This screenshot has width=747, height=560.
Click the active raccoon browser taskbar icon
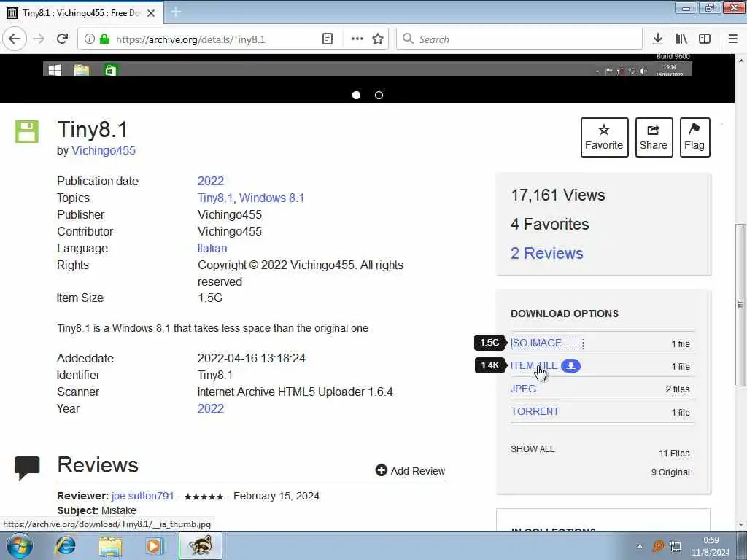pos(200,545)
